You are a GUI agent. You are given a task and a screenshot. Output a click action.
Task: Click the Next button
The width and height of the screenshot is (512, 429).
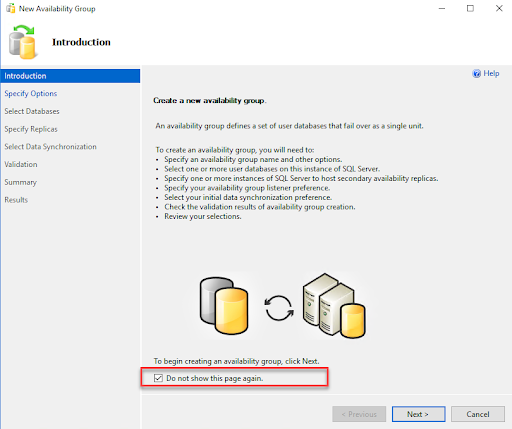[x=418, y=414]
